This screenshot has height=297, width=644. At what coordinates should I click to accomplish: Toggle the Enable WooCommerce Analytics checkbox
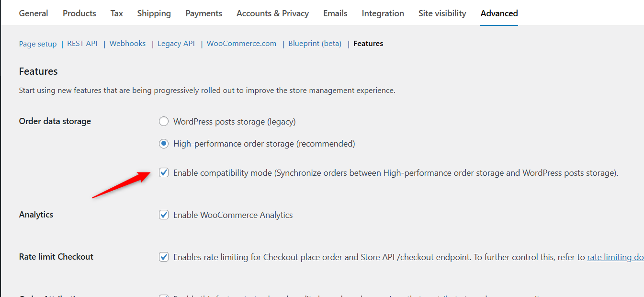pos(164,215)
